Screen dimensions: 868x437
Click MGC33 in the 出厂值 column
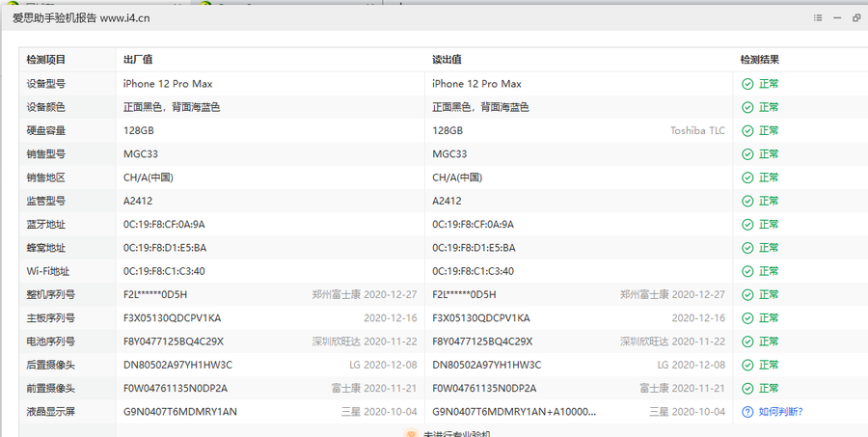(x=141, y=154)
